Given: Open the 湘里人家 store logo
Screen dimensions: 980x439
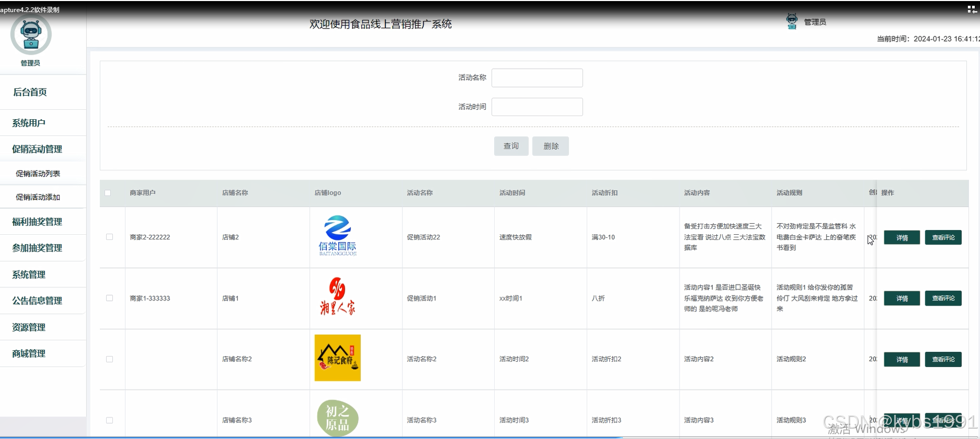Looking at the screenshot, I should [338, 297].
